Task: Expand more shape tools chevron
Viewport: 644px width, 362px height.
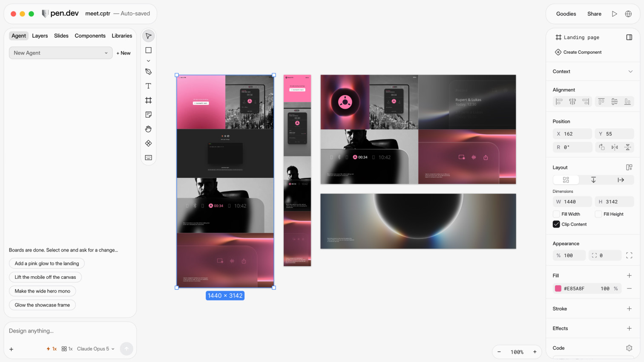Action: tap(148, 61)
